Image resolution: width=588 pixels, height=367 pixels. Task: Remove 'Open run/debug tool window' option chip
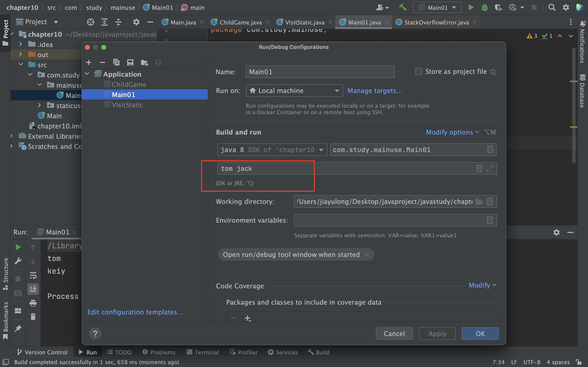pyautogui.click(x=367, y=255)
